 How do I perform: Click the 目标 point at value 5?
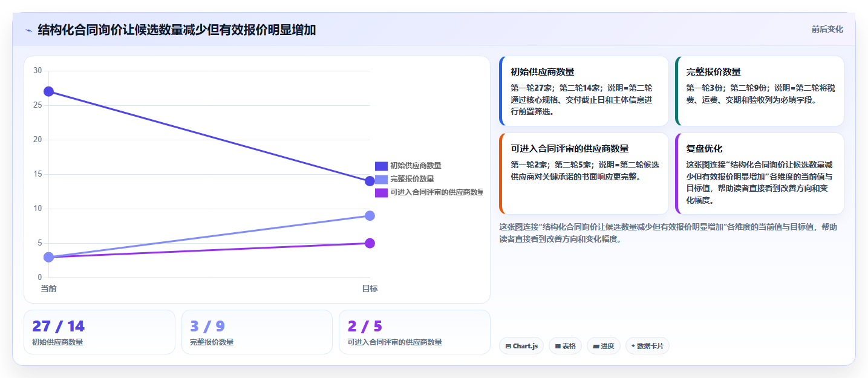pyautogui.click(x=370, y=243)
